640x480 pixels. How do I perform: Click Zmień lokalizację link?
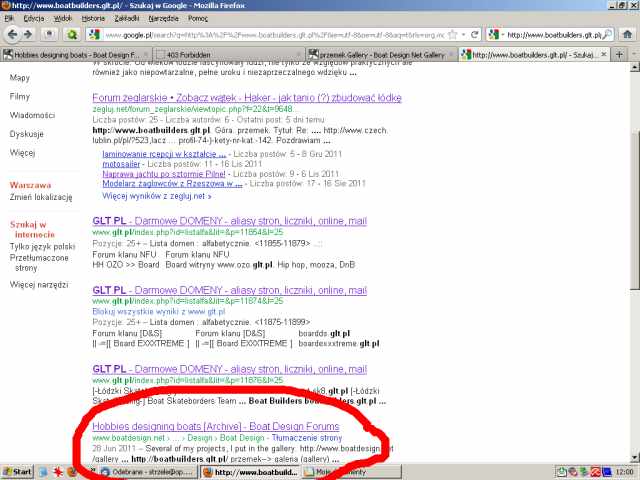[41, 197]
